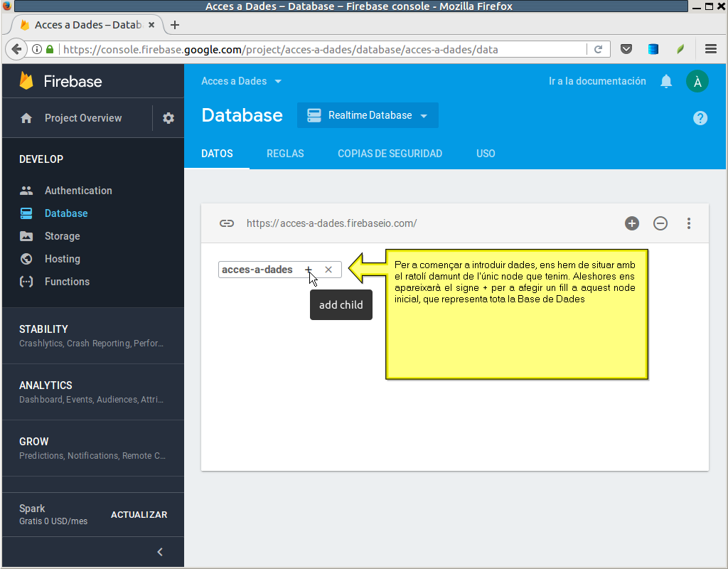Click the remove X on acces-a-dades node
This screenshot has width=728, height=569.
tap(328, 270)
